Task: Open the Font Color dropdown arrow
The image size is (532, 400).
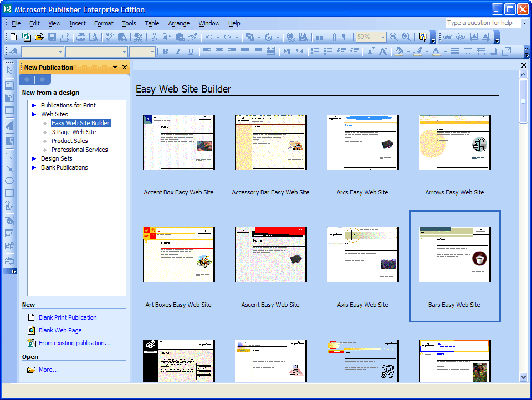Action: click(446, 51)
